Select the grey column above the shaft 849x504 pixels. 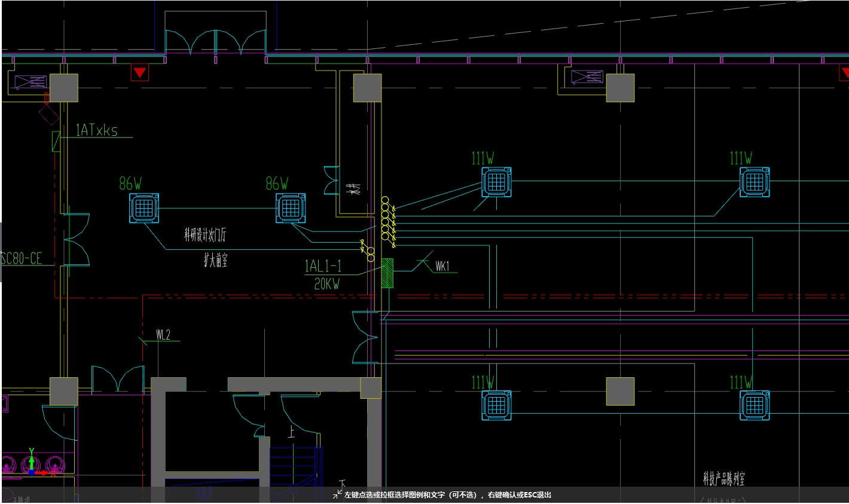pos(367,88)
